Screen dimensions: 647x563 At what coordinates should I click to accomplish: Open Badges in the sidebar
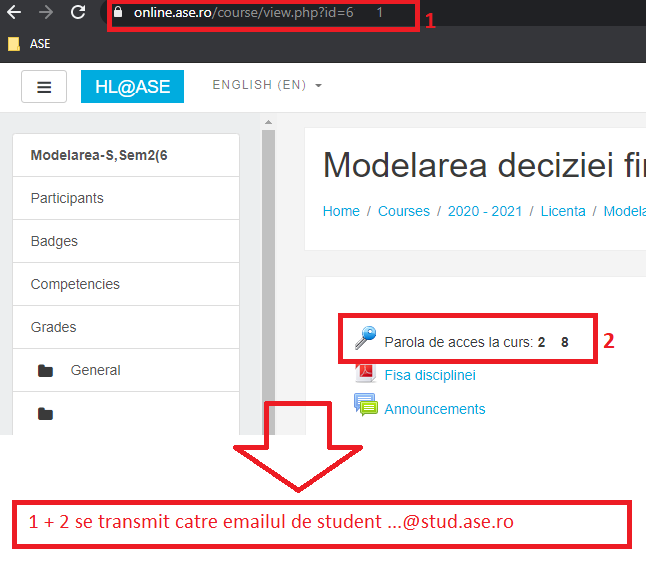(x=54, y=241)
